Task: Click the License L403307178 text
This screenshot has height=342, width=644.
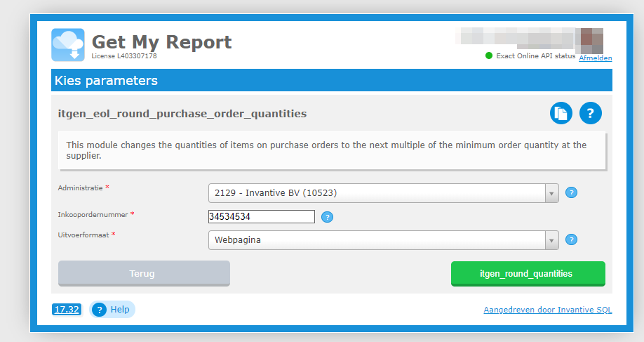Action: click(x=124, y=56)
